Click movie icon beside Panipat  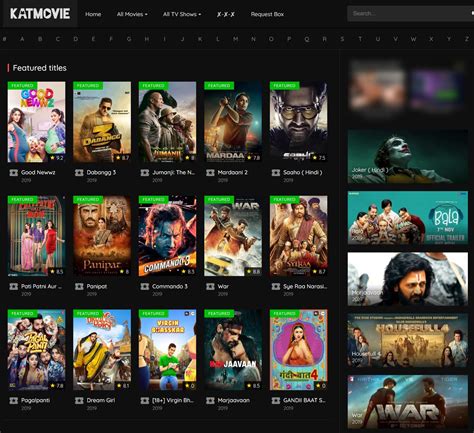79,287
